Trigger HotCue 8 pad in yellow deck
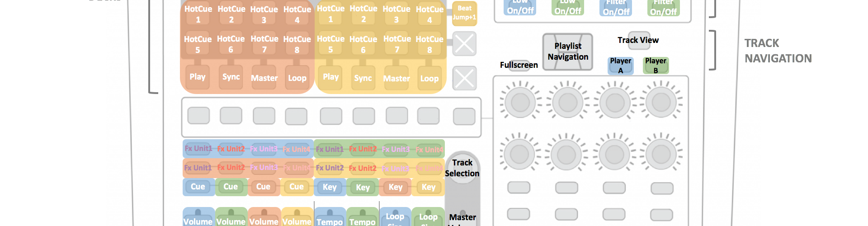 point(429,44)
